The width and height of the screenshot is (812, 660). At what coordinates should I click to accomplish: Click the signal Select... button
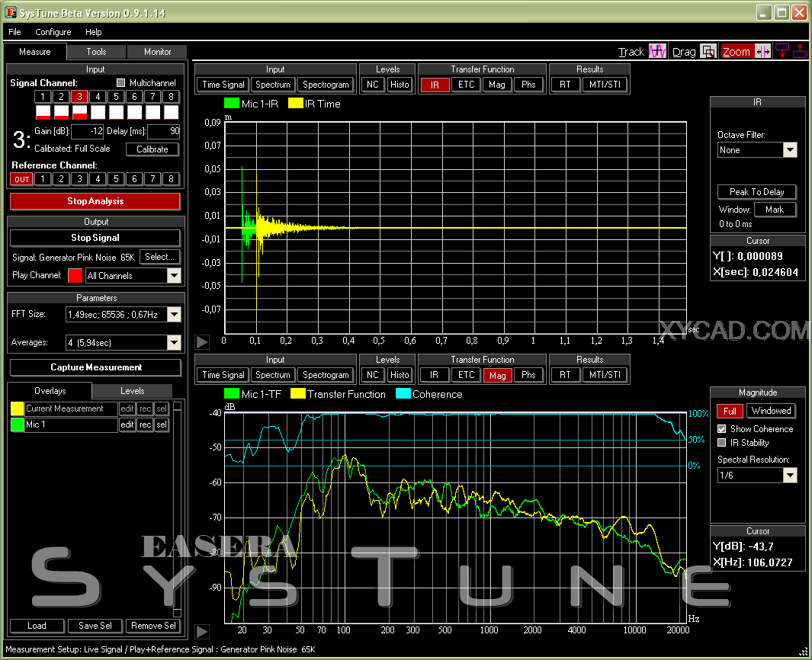159,257
